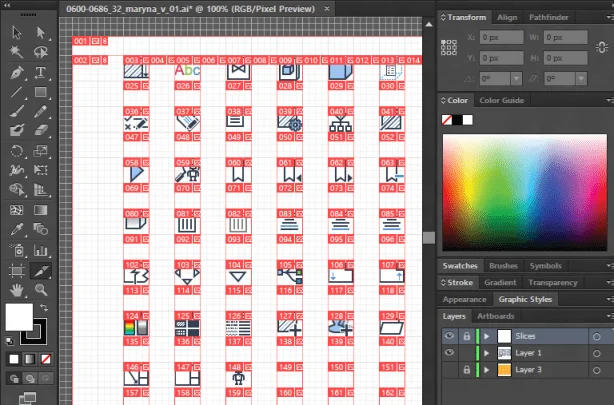The image size is (614, 405).
Task: Select the Zoom tool
Action: coord(40,290)
